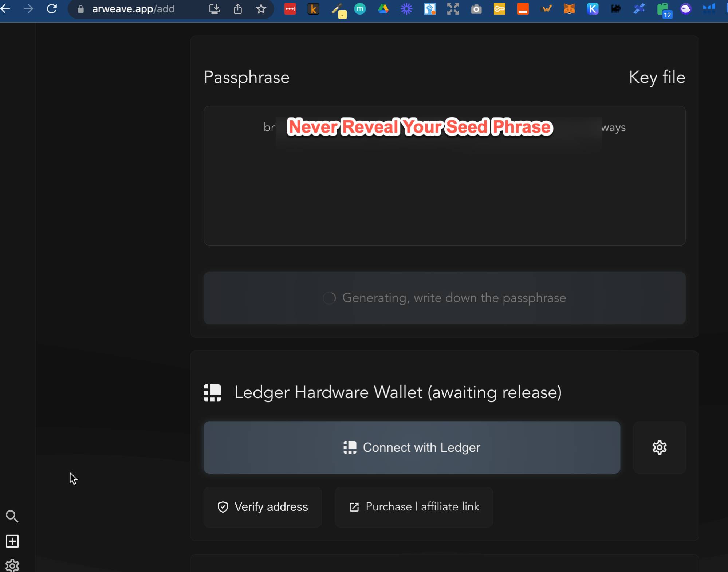
Task: Click the browser reload icon
Action: 52,9
